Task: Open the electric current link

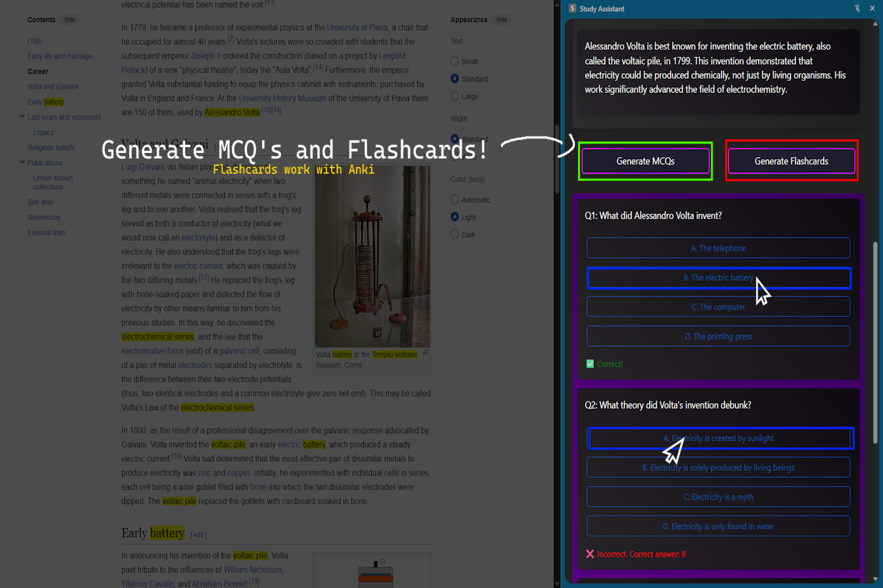Action: (x=199, y=266)
